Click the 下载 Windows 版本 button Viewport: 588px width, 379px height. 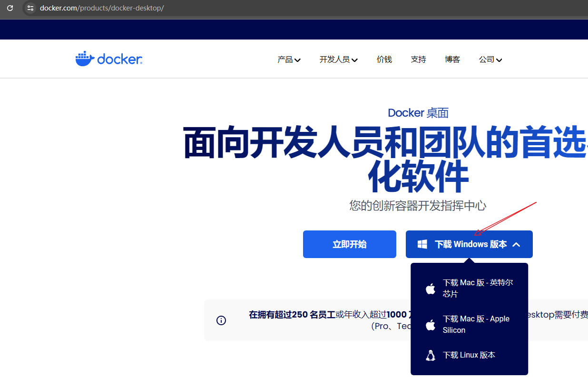469,244
